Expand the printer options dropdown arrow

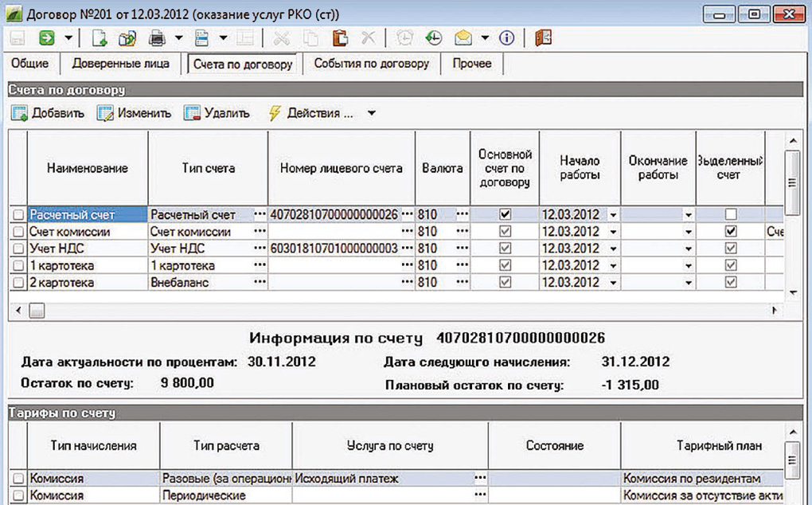pos(179,37)
